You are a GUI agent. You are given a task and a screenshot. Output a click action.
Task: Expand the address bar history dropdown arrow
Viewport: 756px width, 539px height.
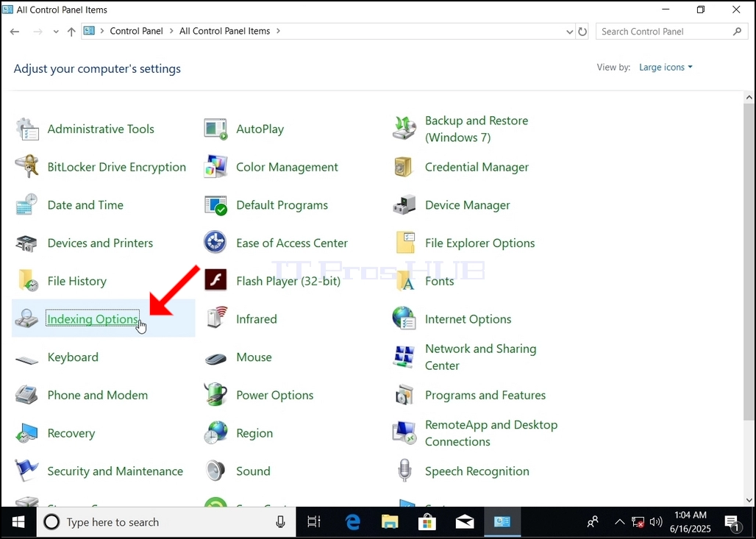tap(569, 32)
